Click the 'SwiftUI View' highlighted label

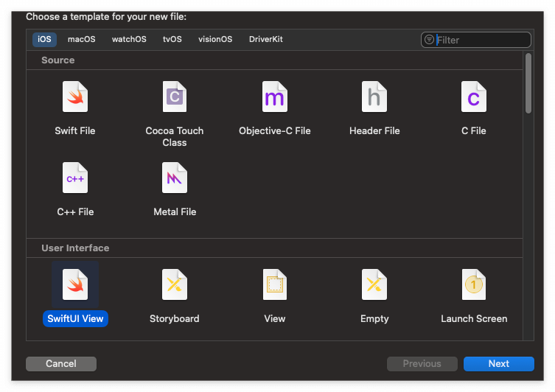coord(75,319)
